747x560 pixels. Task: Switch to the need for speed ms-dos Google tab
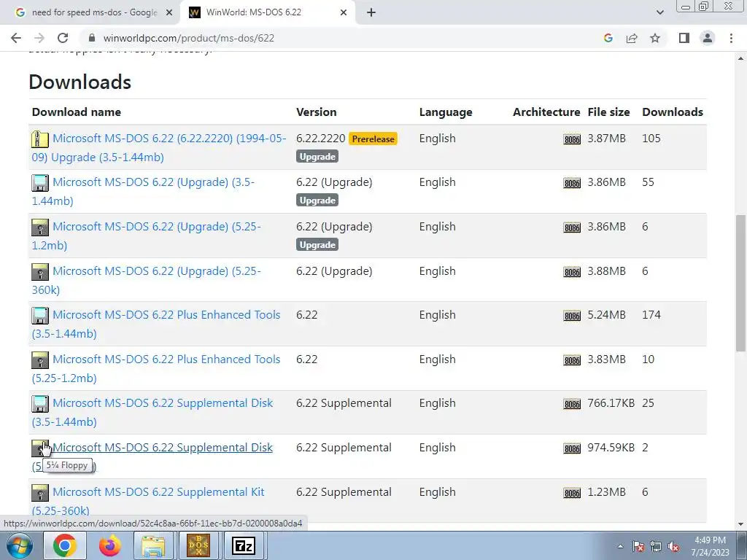(94, 12)
